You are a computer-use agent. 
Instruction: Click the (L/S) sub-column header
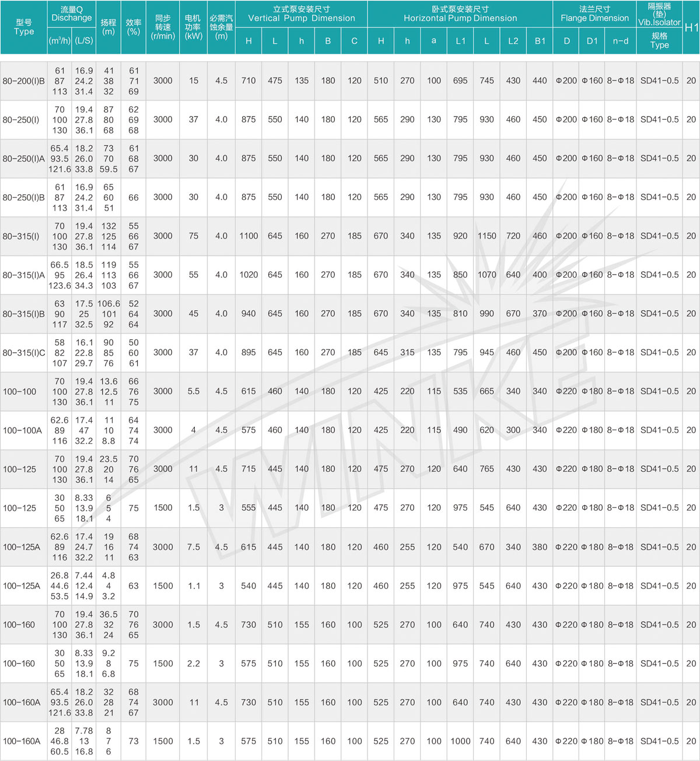click(84, 41)
